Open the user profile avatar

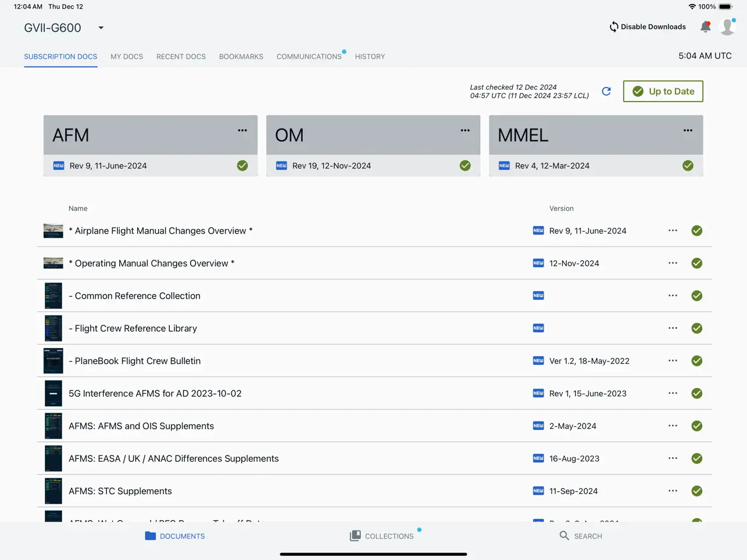pyautogui.click(x=727, y=27)
